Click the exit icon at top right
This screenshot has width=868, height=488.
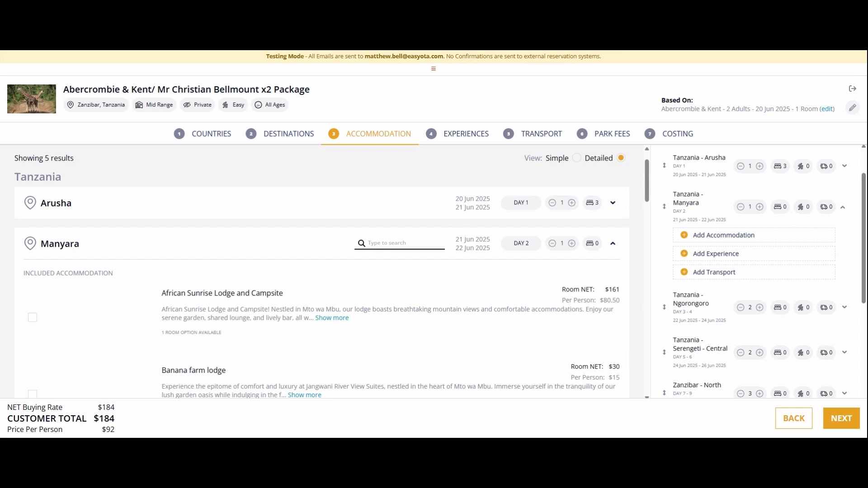pyautogui.click(x=852, y=89)
